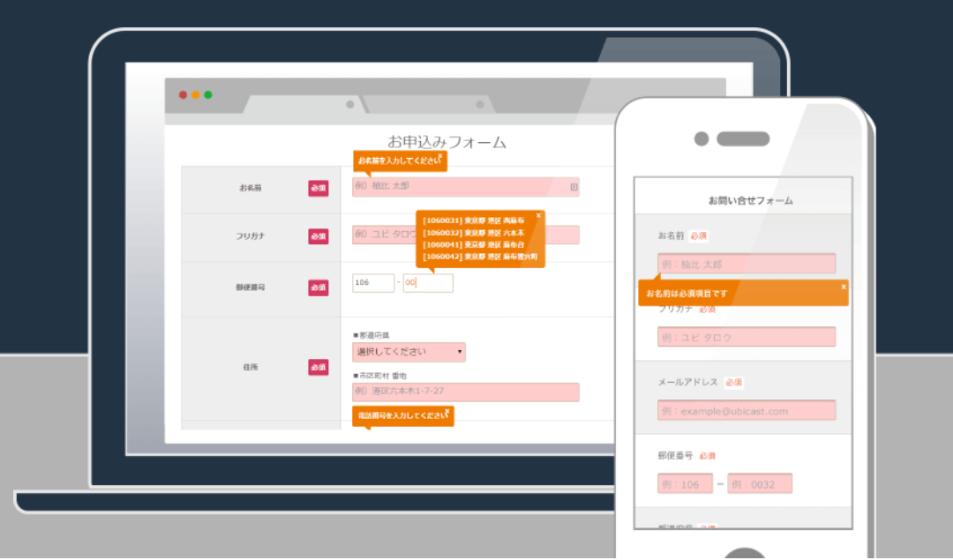Select suggestion 1060031 東京都 港区 西麻布
953x560 pixels.
coord(474,220)
